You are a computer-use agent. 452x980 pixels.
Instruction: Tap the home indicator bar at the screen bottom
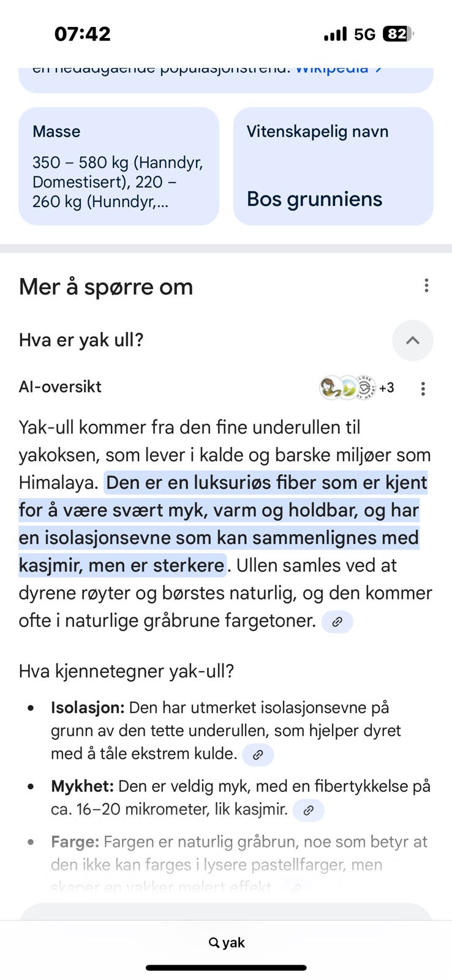(226, 968)
